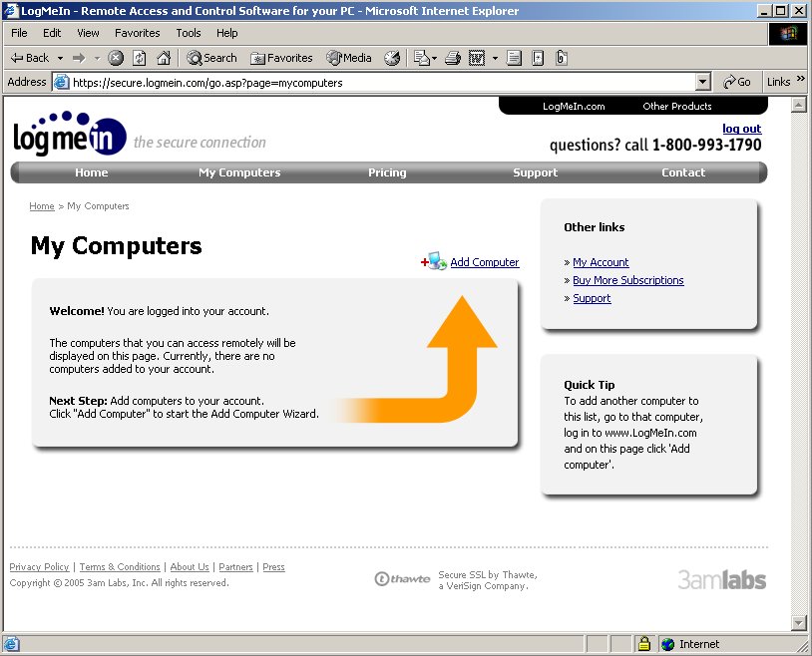This screenshot has height=656, width=812.
Task: Open the address bar dropdown list
Action: coord(702,82)
